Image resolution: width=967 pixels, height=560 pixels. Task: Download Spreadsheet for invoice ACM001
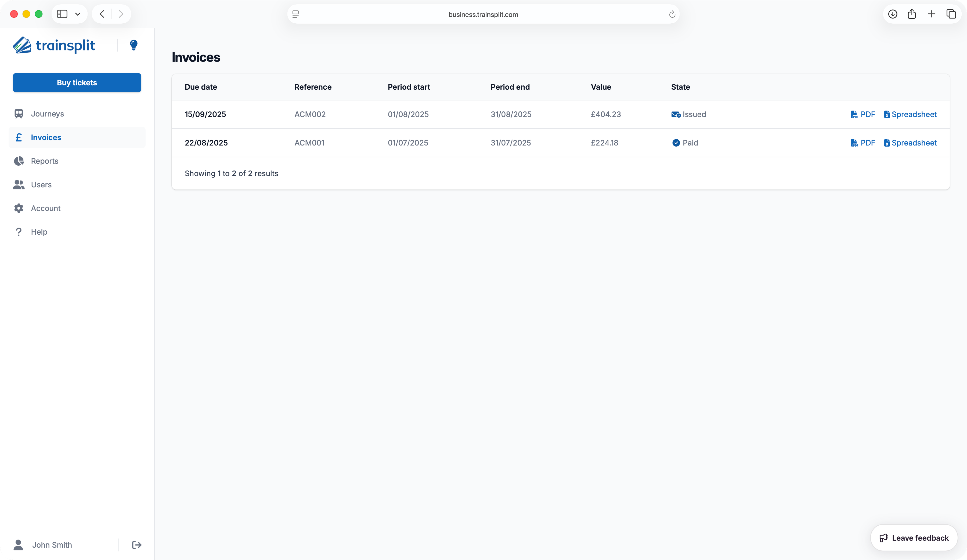coord(910,143)
